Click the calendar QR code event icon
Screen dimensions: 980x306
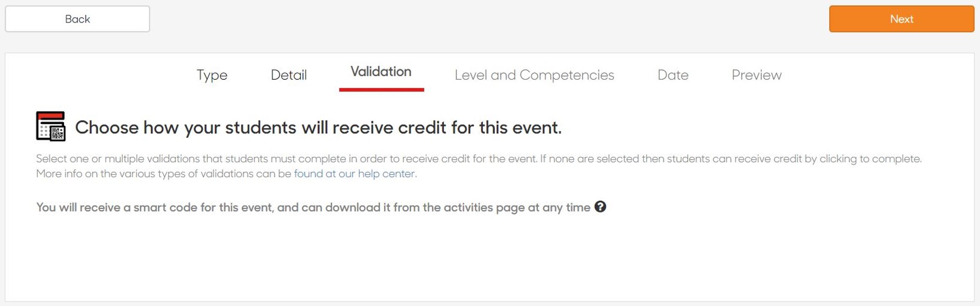[50, 126]
